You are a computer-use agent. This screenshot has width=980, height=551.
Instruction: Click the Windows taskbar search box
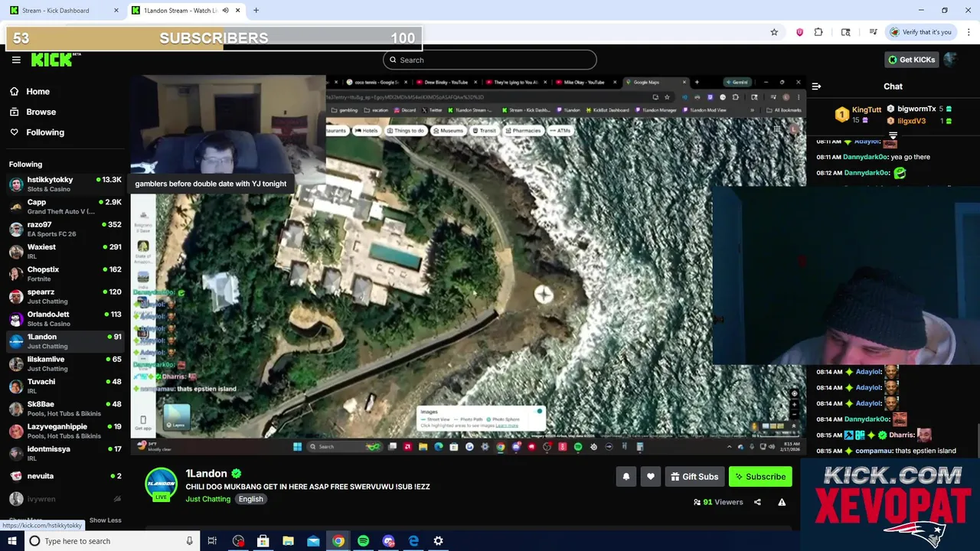[x=112, y=541]
